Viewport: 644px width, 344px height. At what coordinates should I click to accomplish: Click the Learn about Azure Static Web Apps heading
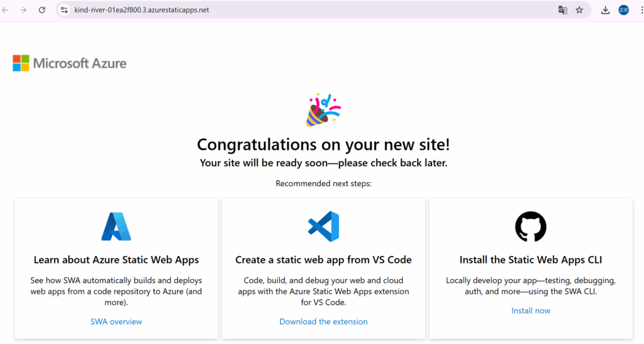click(x=116, y=260)
